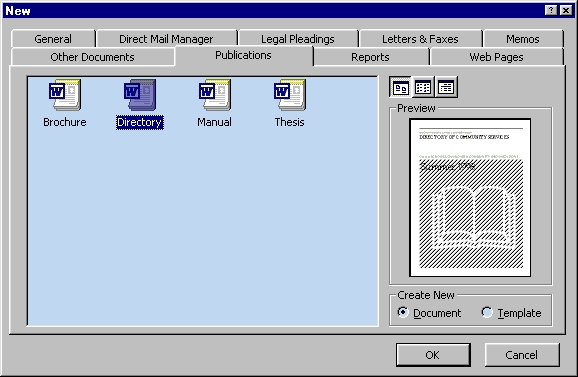Screen dimensions: 578x377
Task: Click the question mark help button
Action: point(551,10)
